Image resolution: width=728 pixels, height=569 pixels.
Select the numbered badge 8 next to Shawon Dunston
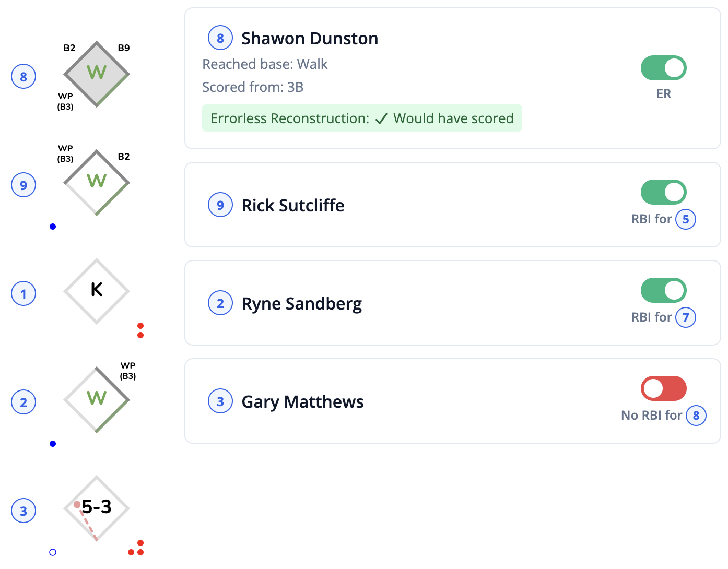coord(220,37)
